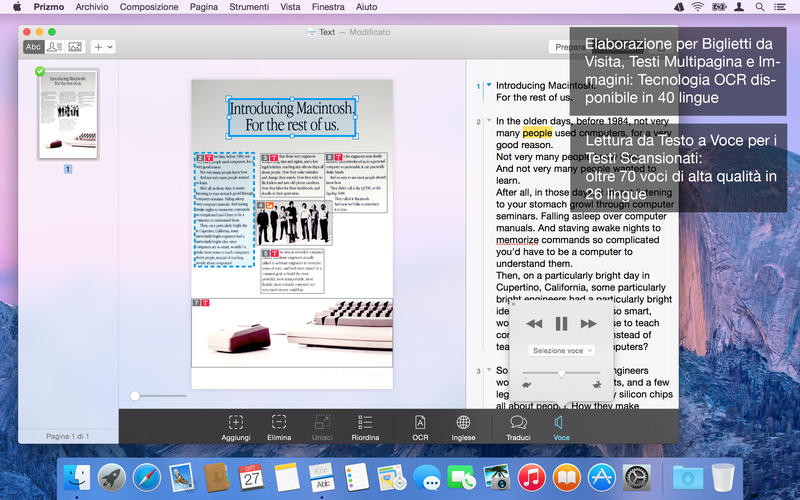Screen dimensions: 800x500
Task: Open Calendar from the Dock
Action: click(252, 478)
